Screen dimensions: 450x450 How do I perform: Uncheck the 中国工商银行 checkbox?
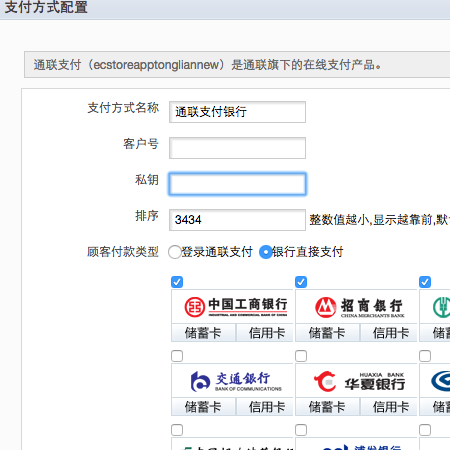tap(177, 282)
